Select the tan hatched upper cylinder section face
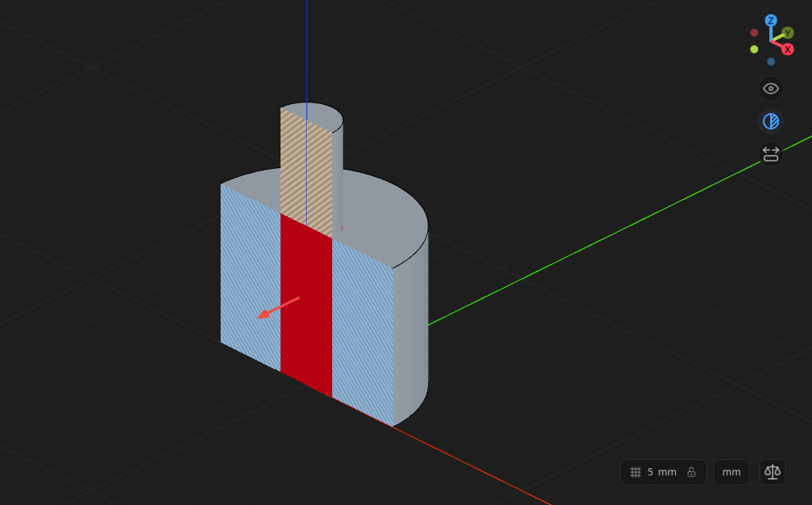Image resolution: width=812 pixels, height=505 pixels. click(x=306, y=173)
